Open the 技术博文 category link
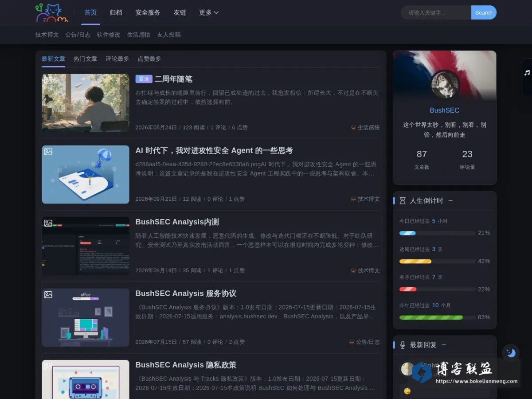532x399 pixels. click(x=47, y=35)
